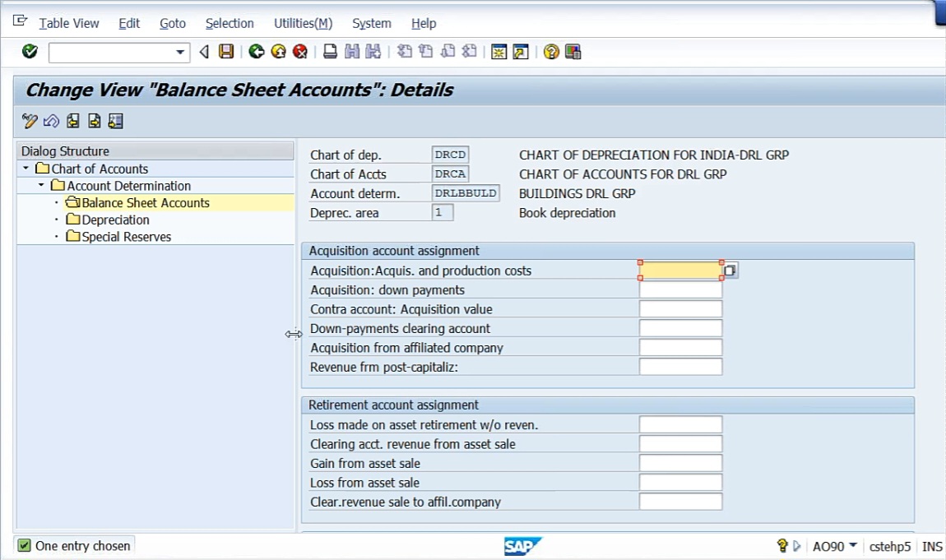The width and height of the screenshot is (946, 560).
Task: Click the Previous Entry icon
Action: click(x=73, y=121)
